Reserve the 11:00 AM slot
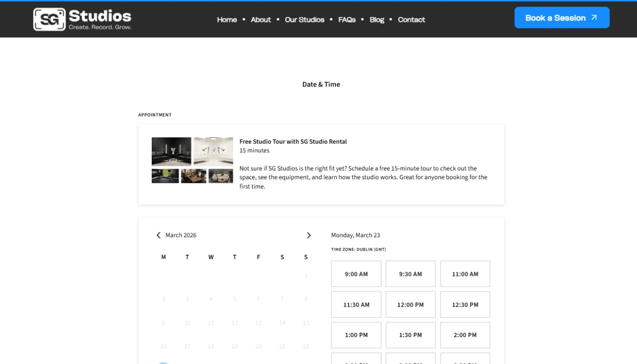Viewport: 637px width, 364px height. pos(465,273)
